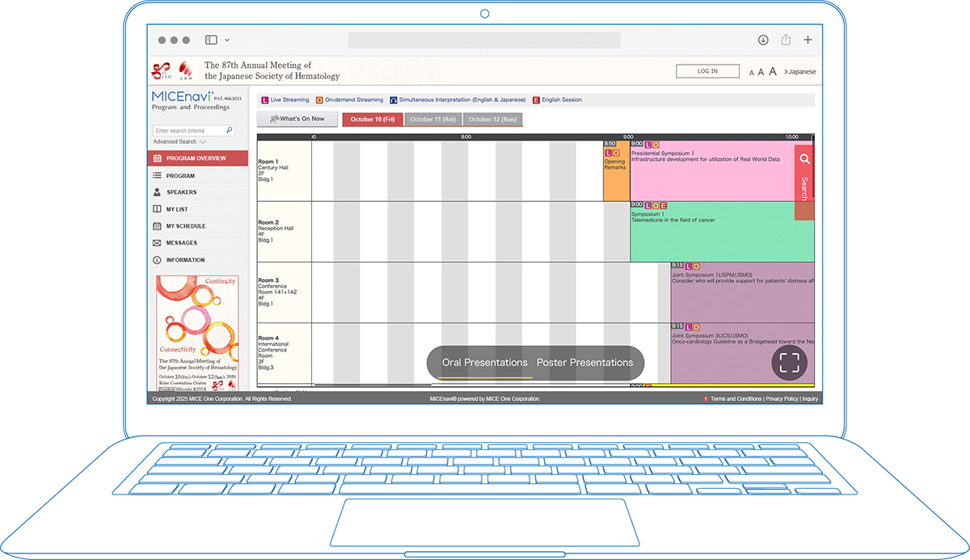Open the red Search side panel

click(803, 181)
